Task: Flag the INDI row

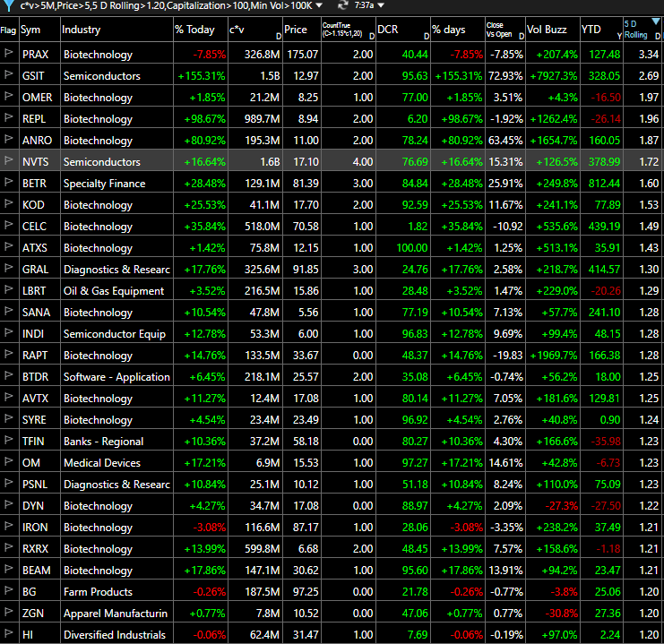Action: (x=8, y=332)
